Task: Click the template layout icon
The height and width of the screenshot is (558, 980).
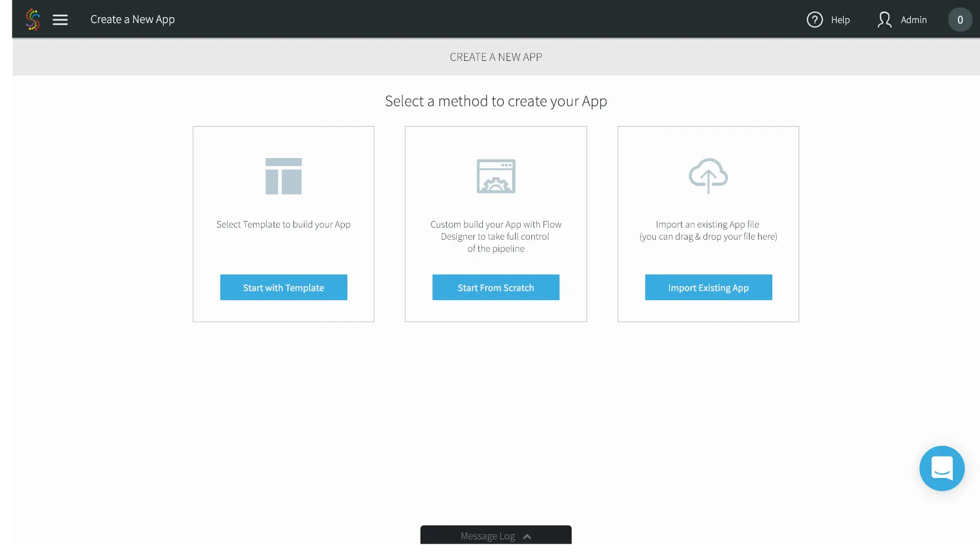Action: 283,176
